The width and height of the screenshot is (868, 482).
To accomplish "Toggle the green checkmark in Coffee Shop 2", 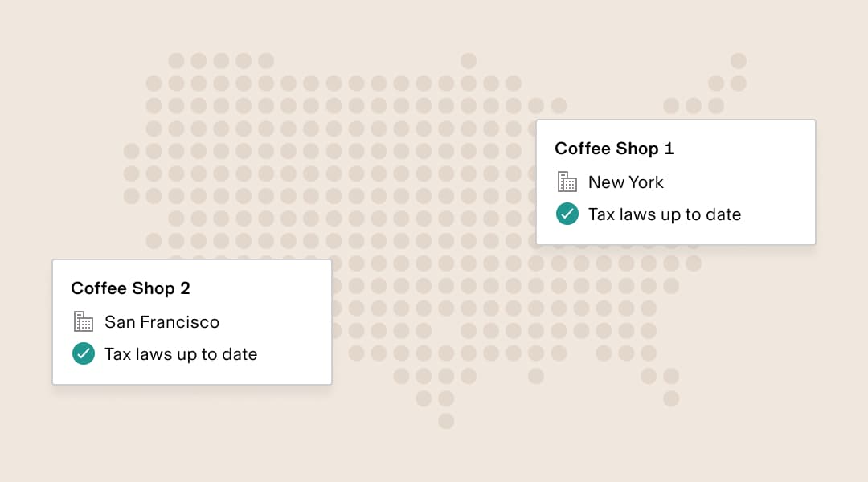I will [x=84, y=353].
